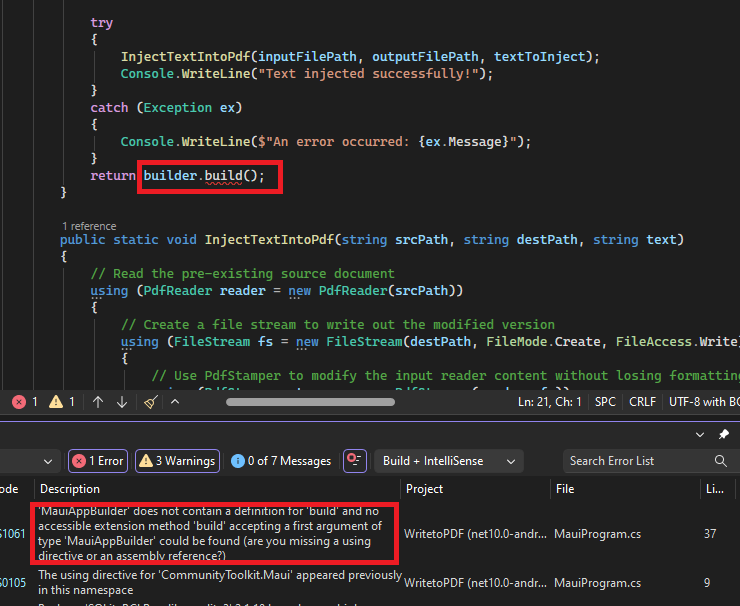Click the underlined build() call in the editor
This screenshot has width=740, height=606.
pyautogui.click(x=224, y=176)
